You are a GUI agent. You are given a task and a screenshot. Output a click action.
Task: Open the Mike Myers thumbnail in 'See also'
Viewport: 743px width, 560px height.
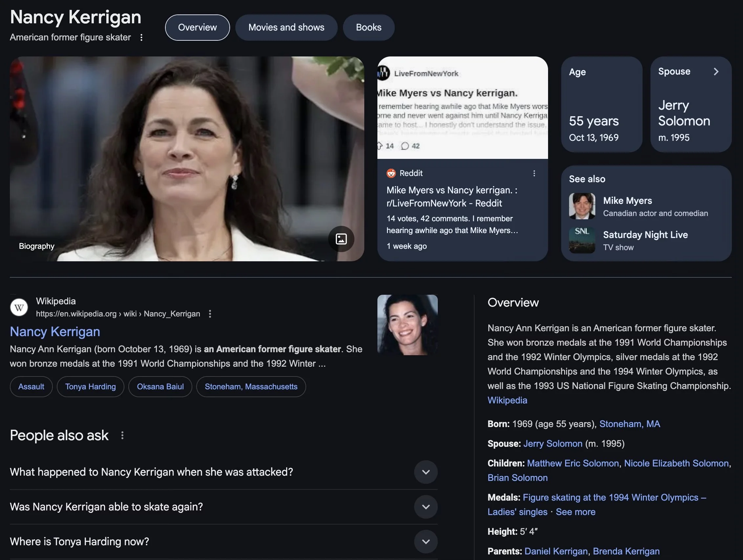582,206
